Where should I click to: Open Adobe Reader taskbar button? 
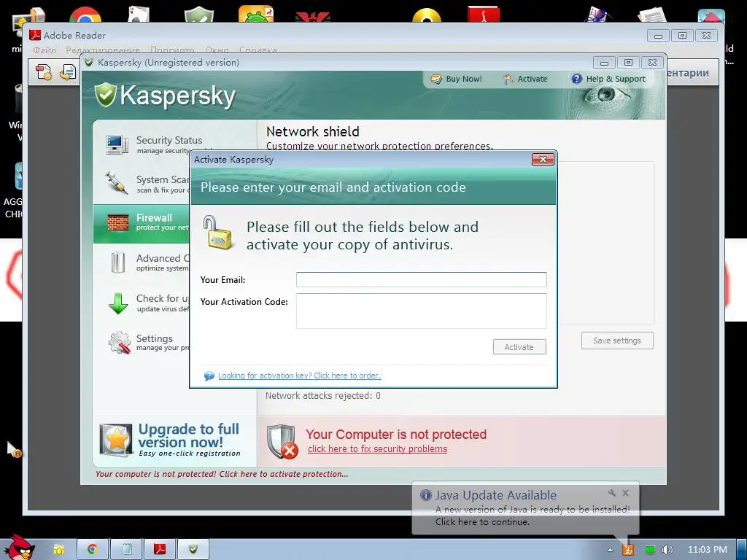point(160,550)
